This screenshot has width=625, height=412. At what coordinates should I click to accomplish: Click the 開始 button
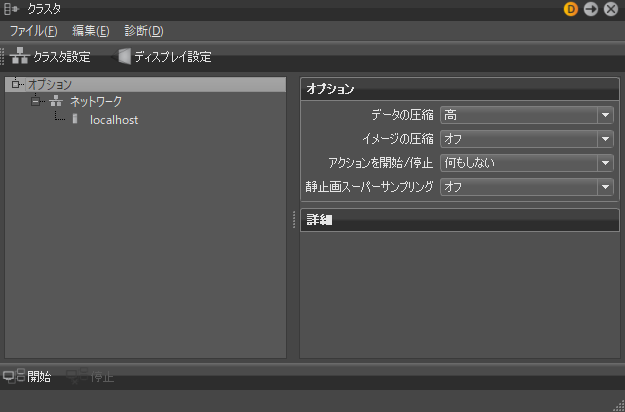[x=27, y=376]
